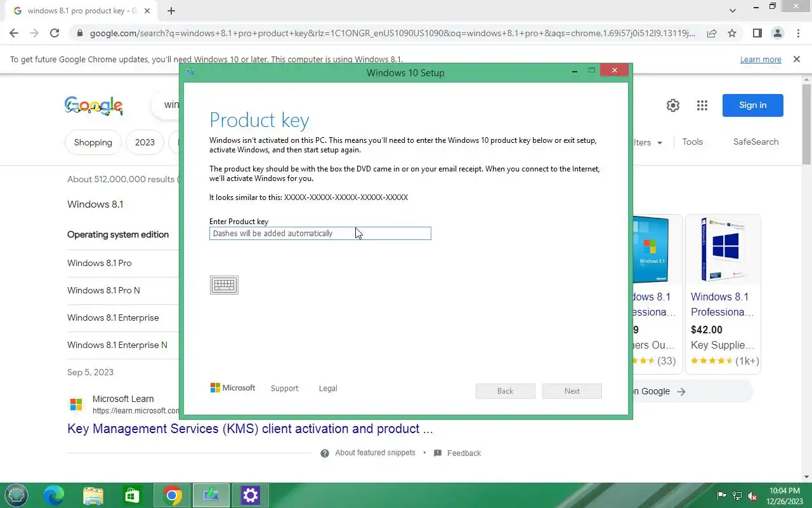The image size is (812, 508).
Task: Minimize the Windows 10 Setup window
Action: [575, 71]
